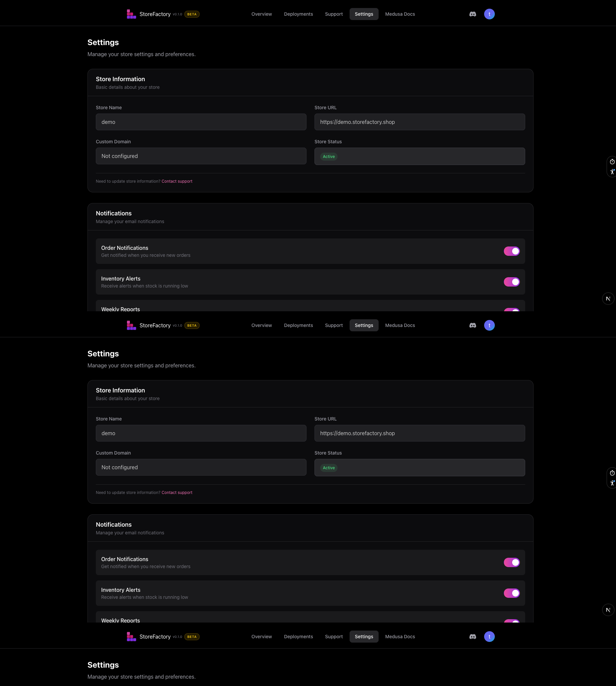Click the Discord icon in the second navbar
The height and width of the screenshot is (686, 616).
coord(472,325)
